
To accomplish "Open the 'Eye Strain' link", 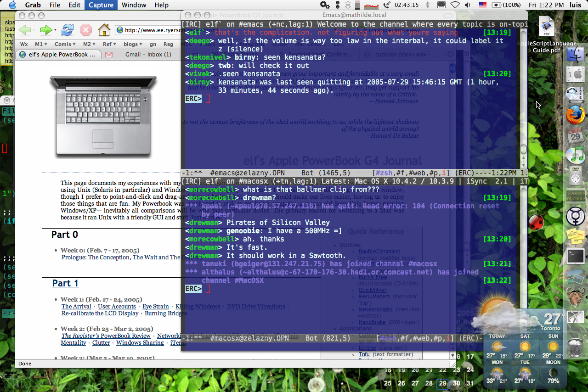I will [x=156, y=306].
